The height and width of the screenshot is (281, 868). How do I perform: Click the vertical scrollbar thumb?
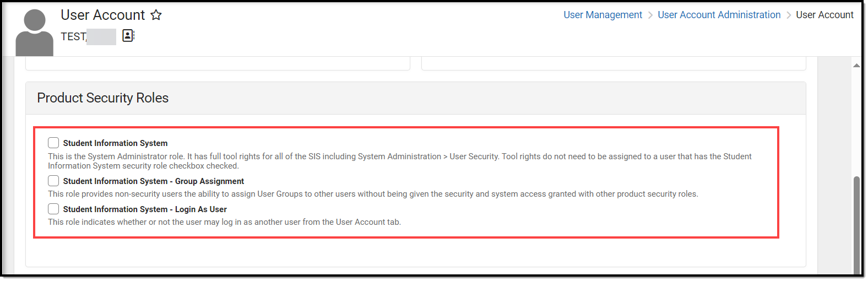point(856,225)
